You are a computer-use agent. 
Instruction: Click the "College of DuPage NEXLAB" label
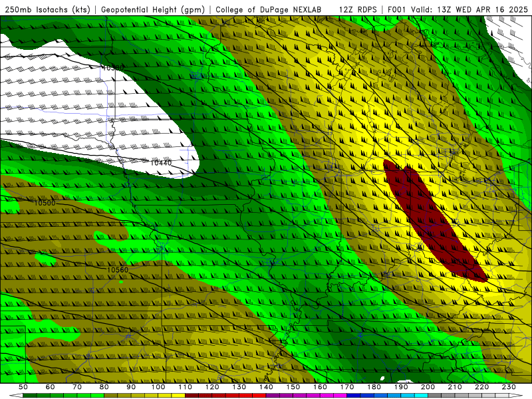click(x=268, y=9)
